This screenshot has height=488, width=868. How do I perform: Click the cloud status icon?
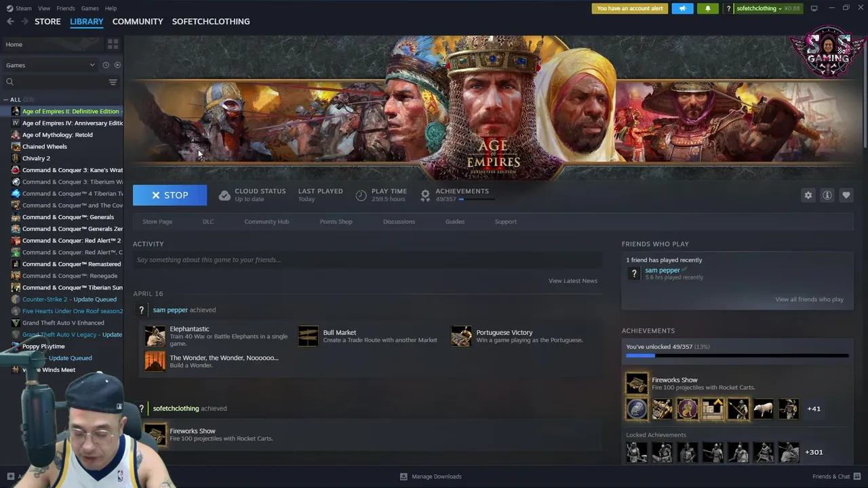[x=224, y=195]
